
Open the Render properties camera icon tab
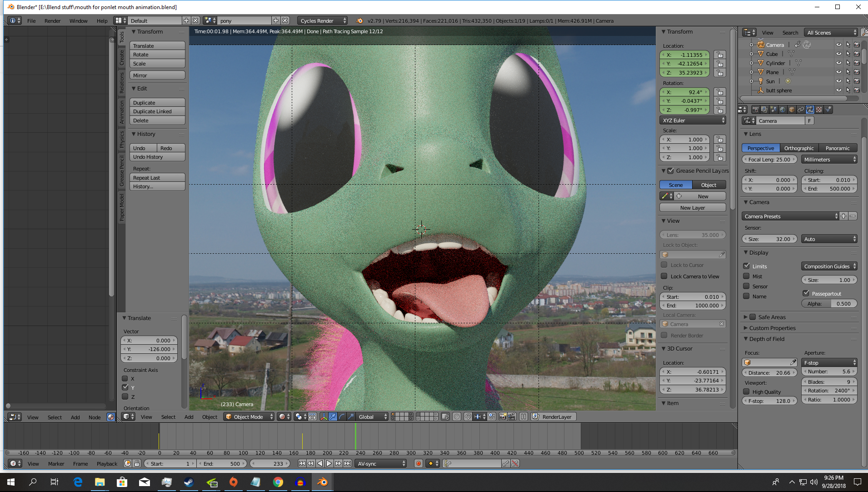755,110
